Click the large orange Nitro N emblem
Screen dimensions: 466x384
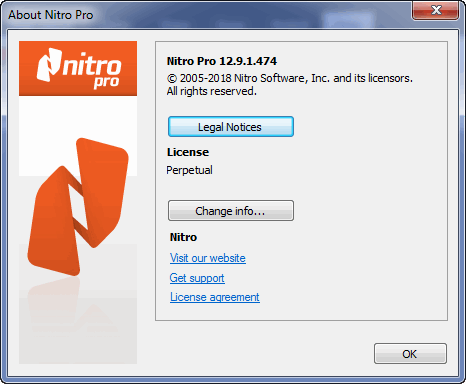[78, 207]
